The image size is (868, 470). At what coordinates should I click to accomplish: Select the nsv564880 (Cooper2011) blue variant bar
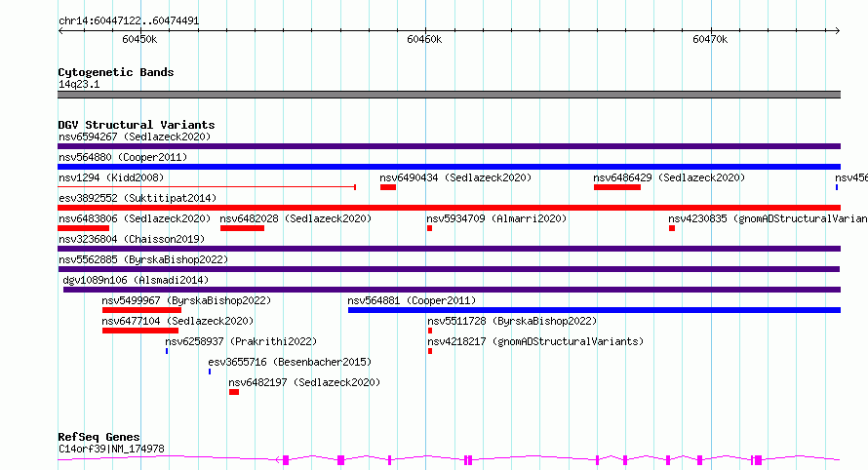point(449,167)
